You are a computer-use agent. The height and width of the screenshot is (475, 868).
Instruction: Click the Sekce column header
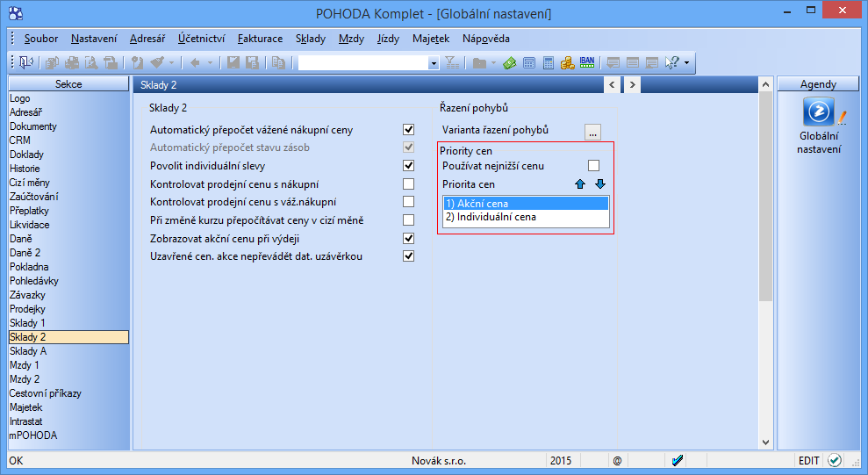[x=68, y=84]
